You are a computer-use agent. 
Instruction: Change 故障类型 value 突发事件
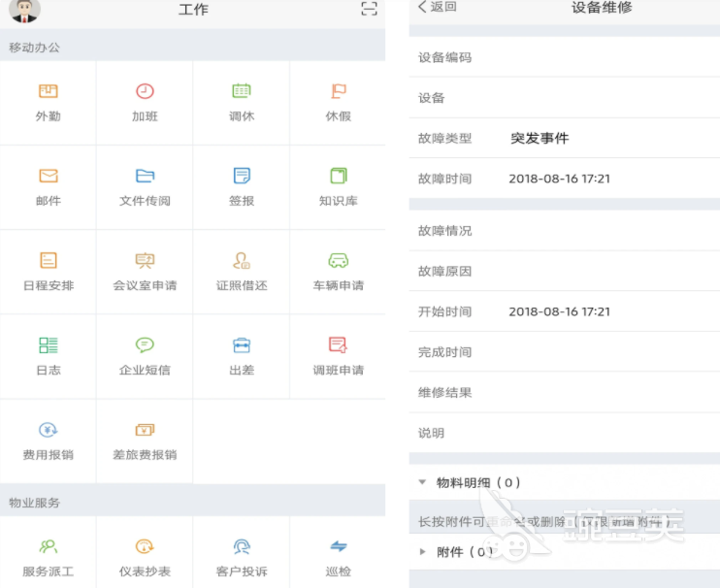click(540, 138)
